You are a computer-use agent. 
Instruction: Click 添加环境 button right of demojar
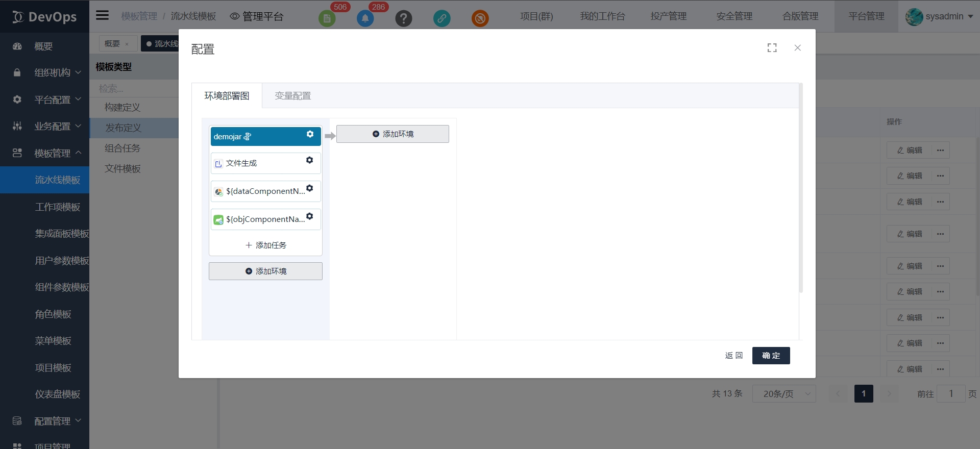(393, 134)
